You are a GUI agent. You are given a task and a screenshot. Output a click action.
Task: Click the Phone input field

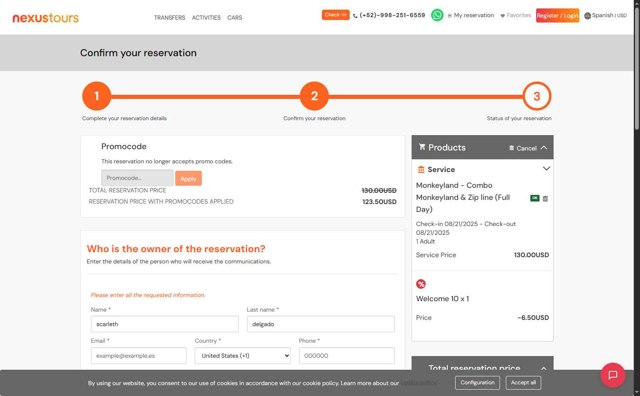click(x=347, y=356)
